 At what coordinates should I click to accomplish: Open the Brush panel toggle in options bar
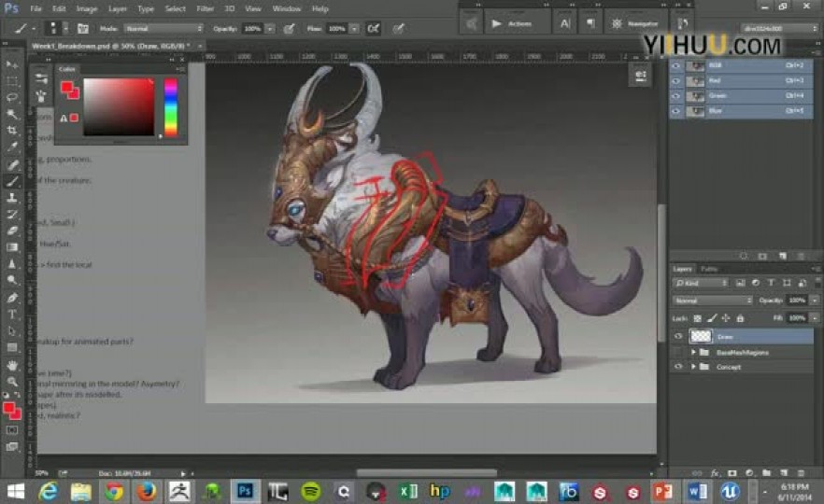tap(83, 28)
